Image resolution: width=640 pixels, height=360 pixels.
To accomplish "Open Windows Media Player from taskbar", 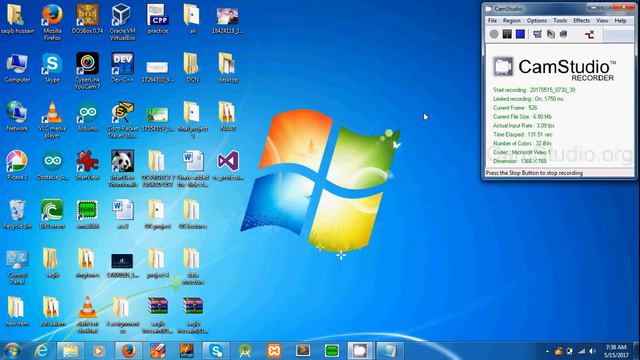I will 99,351.
